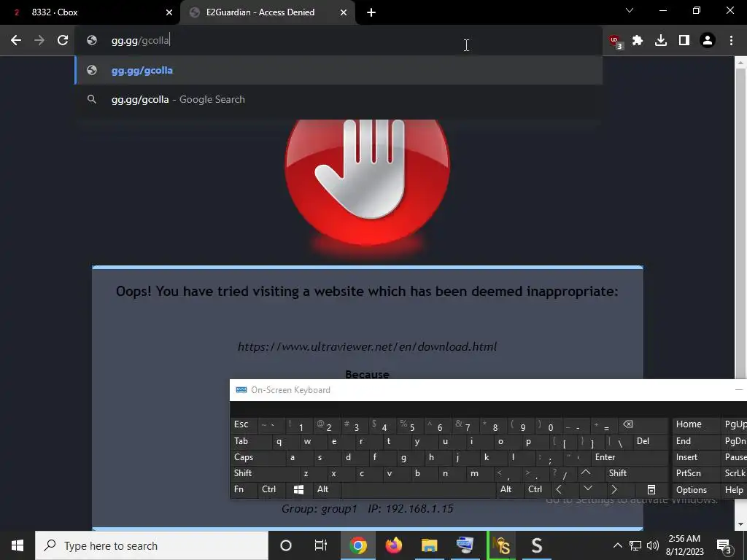Click the End key on On-Screen Keyboard
Viewport: 747px width, 560px height.
[696, 441]
